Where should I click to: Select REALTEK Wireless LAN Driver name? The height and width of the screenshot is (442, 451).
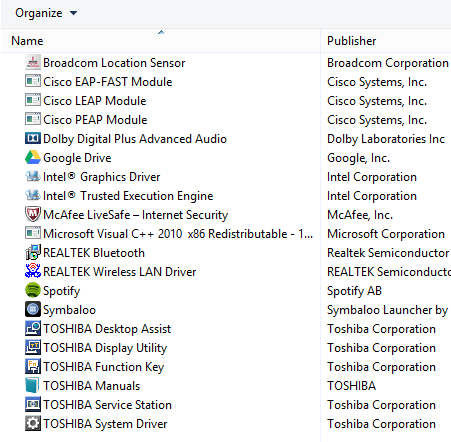pos(120,272)
